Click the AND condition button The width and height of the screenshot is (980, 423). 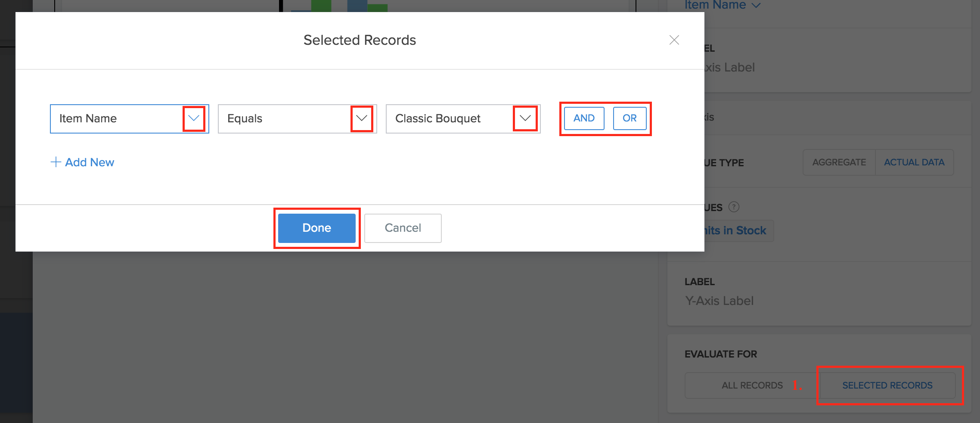click(584, 118)
